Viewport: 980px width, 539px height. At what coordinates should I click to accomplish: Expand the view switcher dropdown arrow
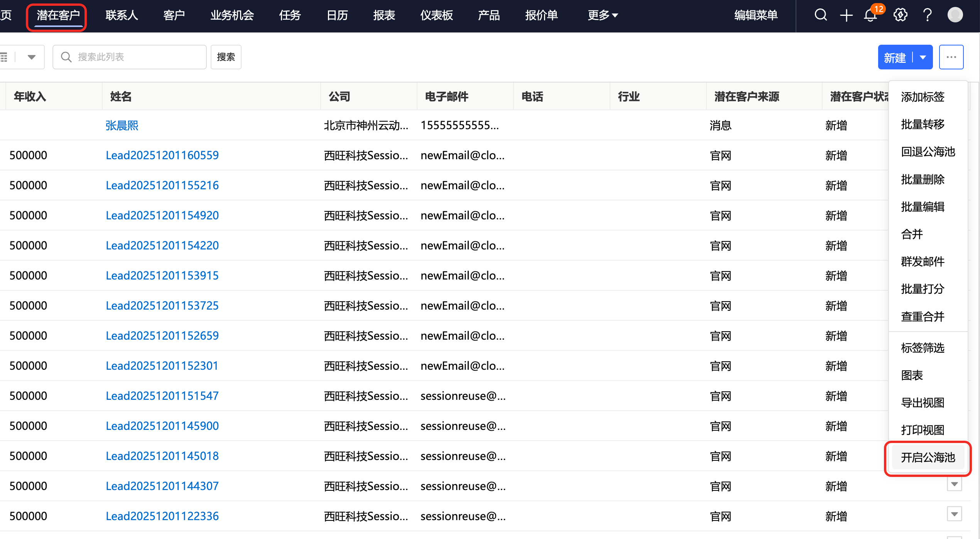click(x=32, y=57)
